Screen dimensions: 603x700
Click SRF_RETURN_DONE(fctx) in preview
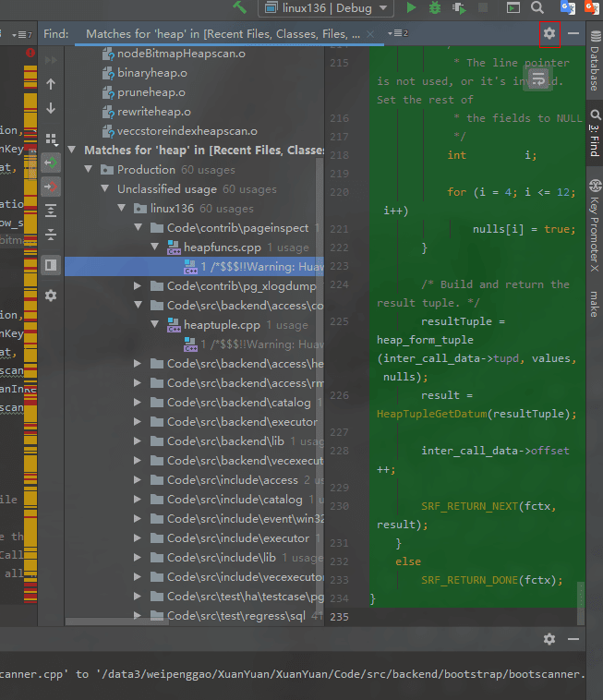tap(492, 580)
